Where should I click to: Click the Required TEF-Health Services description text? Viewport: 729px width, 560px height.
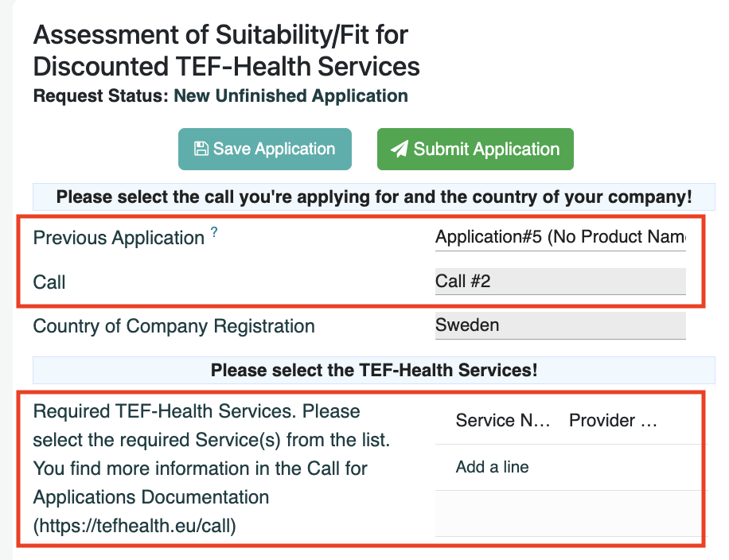coord(212,469)
